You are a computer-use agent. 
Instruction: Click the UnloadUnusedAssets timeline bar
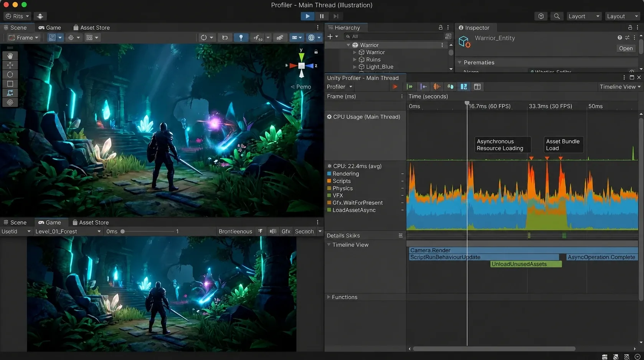[x=526, y=264]
